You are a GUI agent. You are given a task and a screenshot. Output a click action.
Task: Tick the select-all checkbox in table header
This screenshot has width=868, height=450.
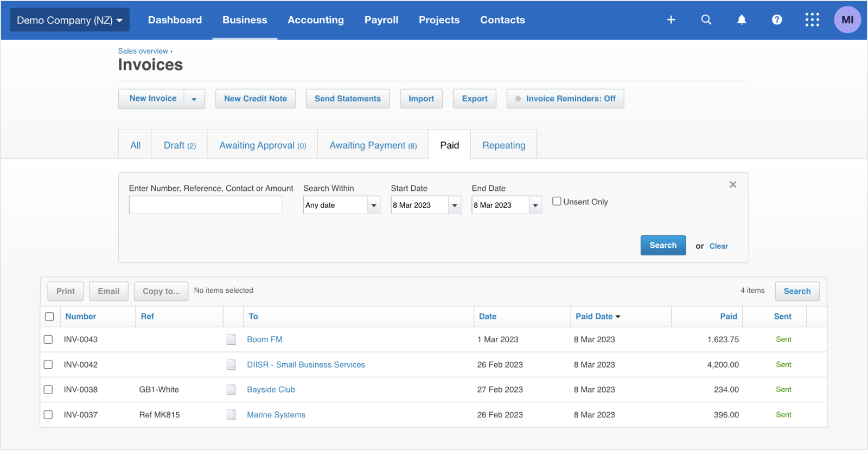(x=49, y=317)
